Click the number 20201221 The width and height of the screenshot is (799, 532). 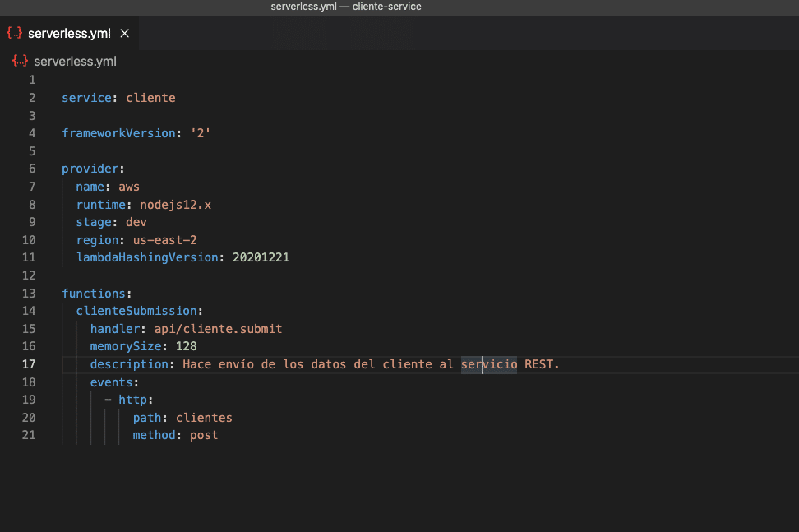click(x=261, y=257)
